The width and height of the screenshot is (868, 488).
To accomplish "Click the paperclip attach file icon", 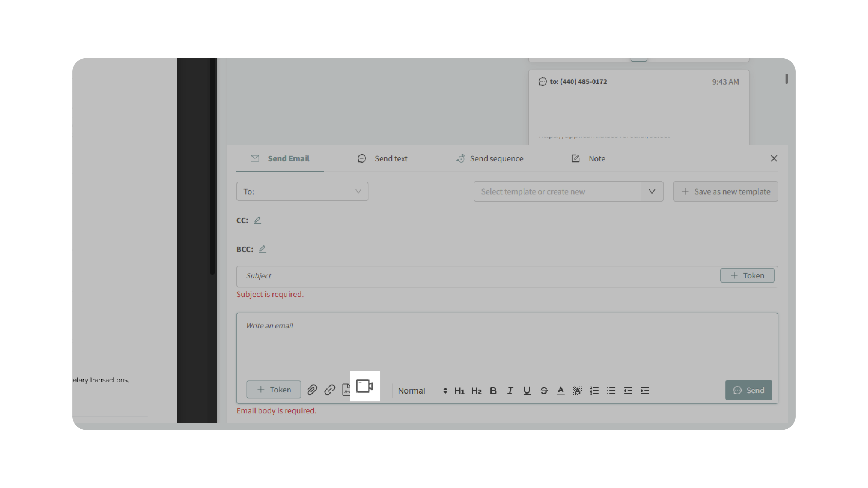I will (x=312, y=390).
